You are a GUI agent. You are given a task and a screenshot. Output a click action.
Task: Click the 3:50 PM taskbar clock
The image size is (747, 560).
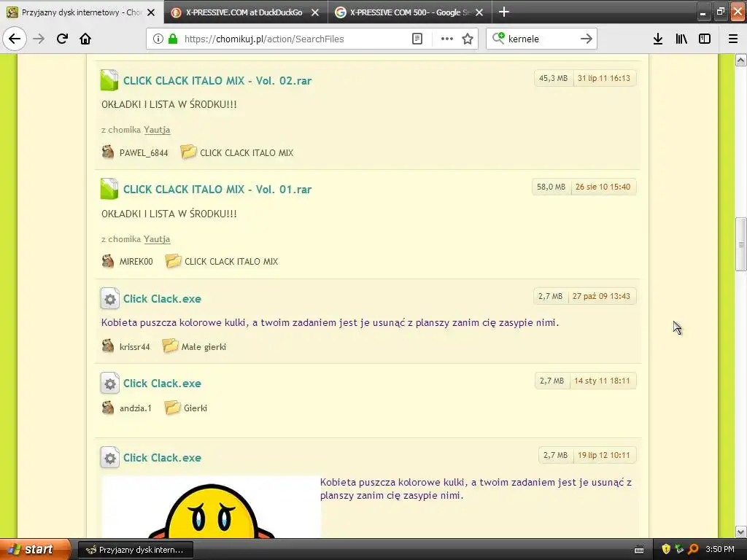[720, 549]
